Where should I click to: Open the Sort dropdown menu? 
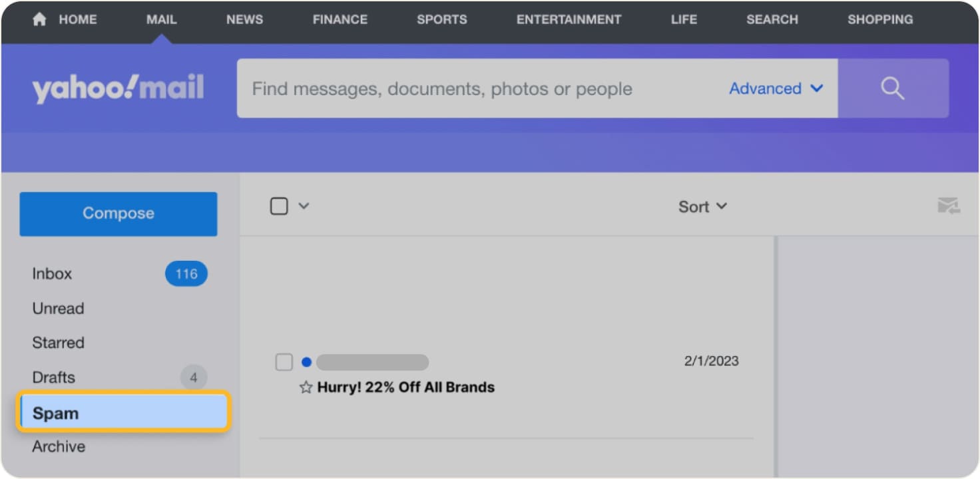tap(702, 206)
